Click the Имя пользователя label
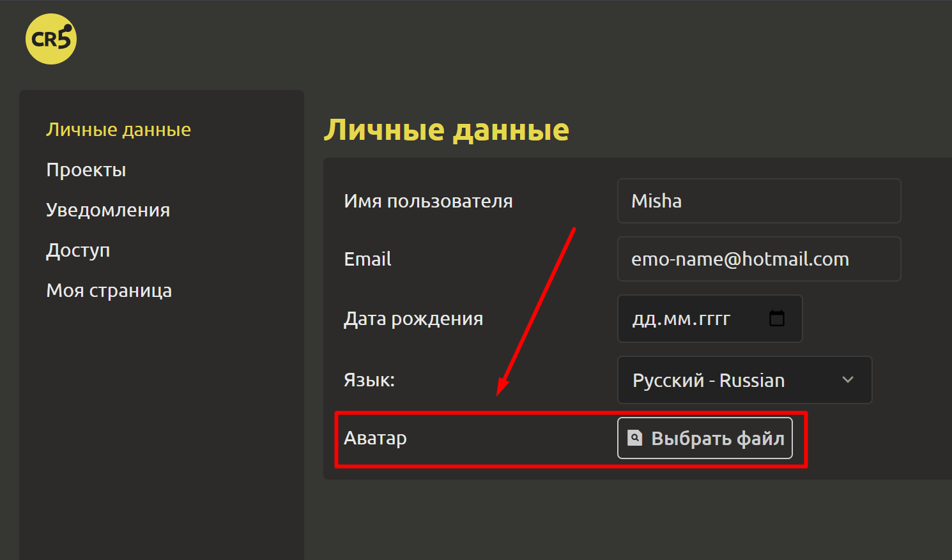 [x=428, y=201]
